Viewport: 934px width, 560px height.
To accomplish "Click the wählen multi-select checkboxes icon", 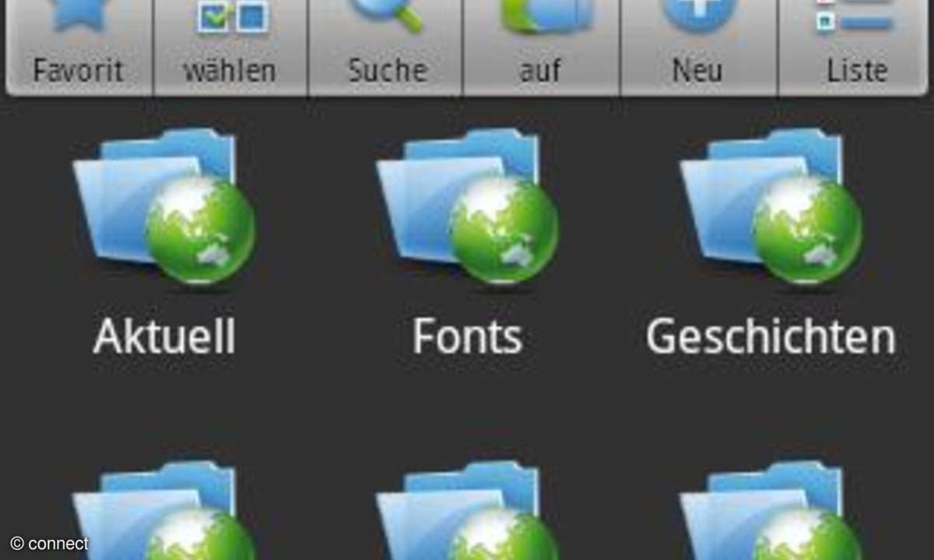I will click(x=231, y=19).
